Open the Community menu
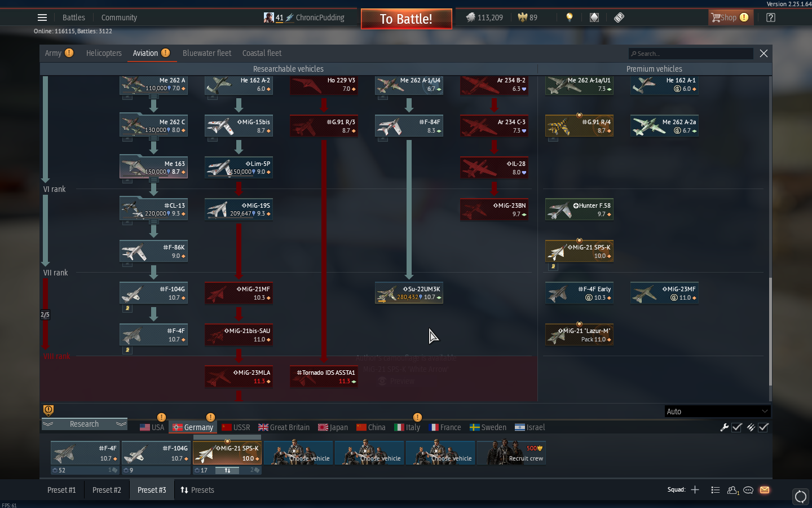Image resolution: width=812 pixels, height=508 pixels. (119, 17)
